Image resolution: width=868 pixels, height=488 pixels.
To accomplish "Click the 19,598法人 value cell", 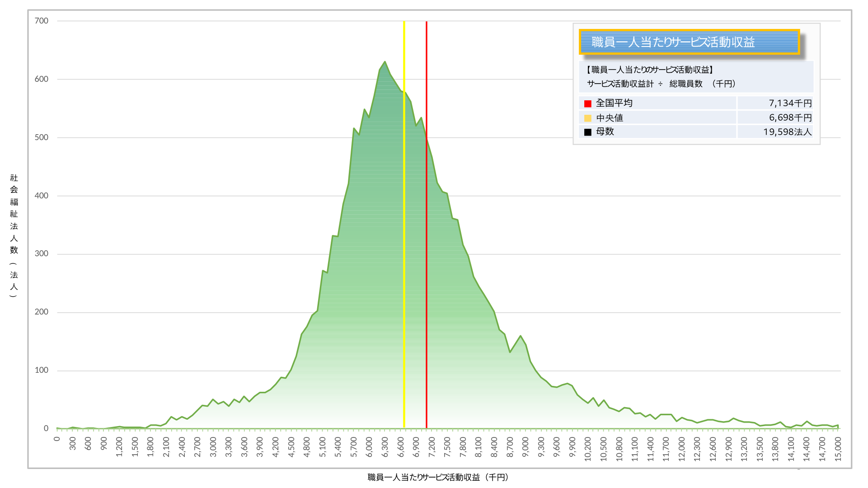I will [x=787, y=132].
